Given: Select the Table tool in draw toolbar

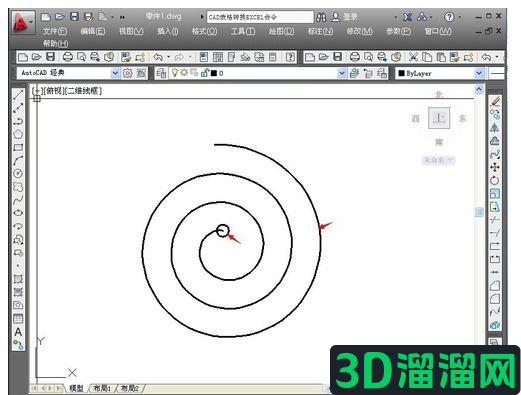Looking at the screenshot, I should click(x=18, y=319).
